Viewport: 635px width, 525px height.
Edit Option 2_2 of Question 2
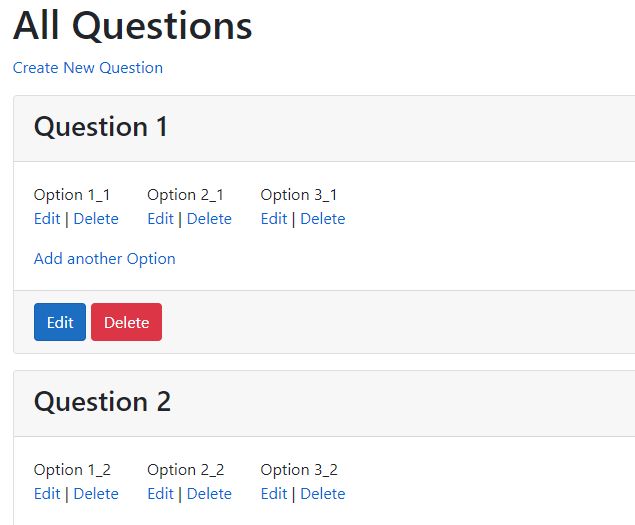[x=160, y=494]
